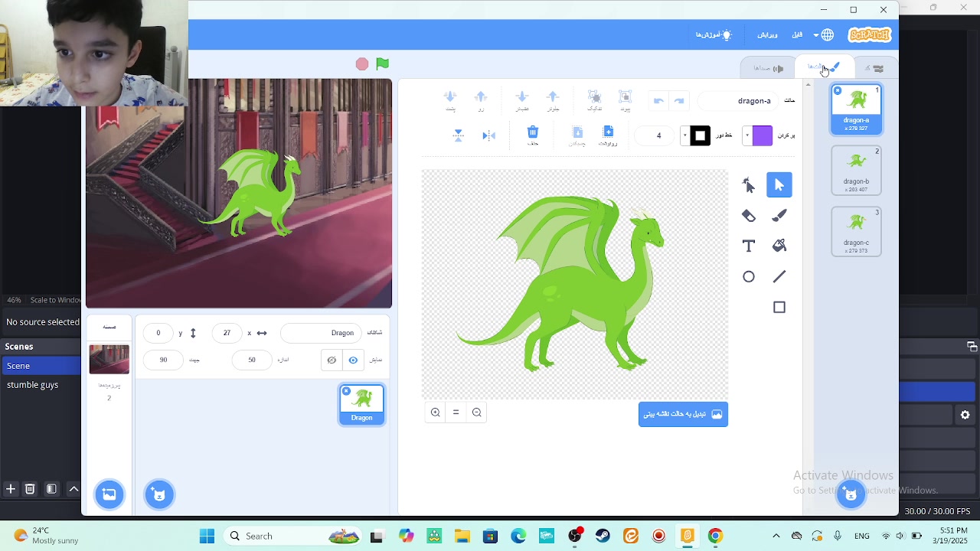Open the File menu in Scratch

coord(797,35)
